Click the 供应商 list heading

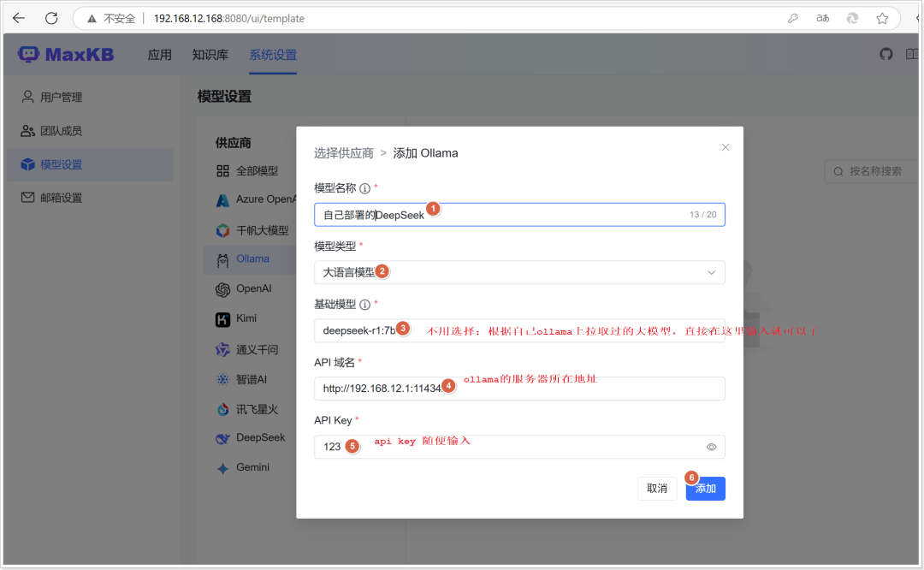pos(234,143)
